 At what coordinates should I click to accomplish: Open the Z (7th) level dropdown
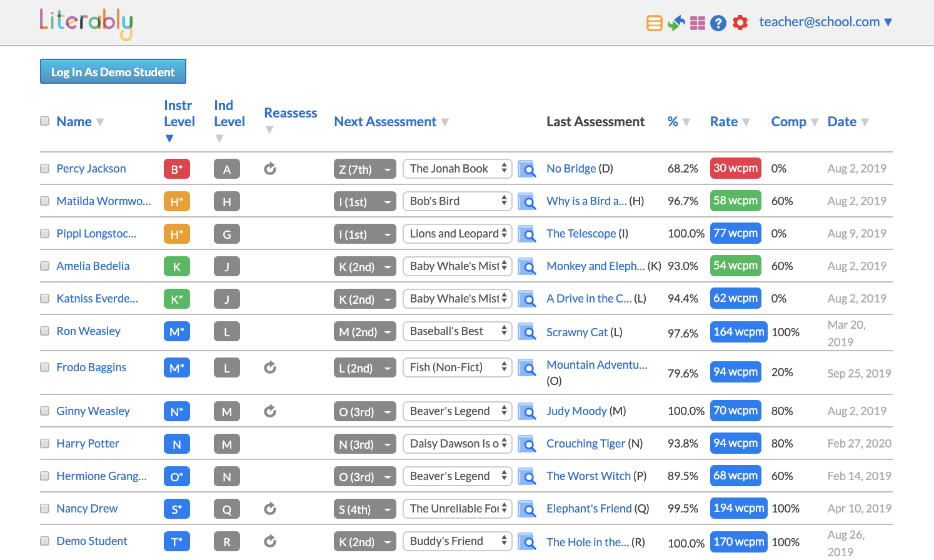[x=364, y=169]
